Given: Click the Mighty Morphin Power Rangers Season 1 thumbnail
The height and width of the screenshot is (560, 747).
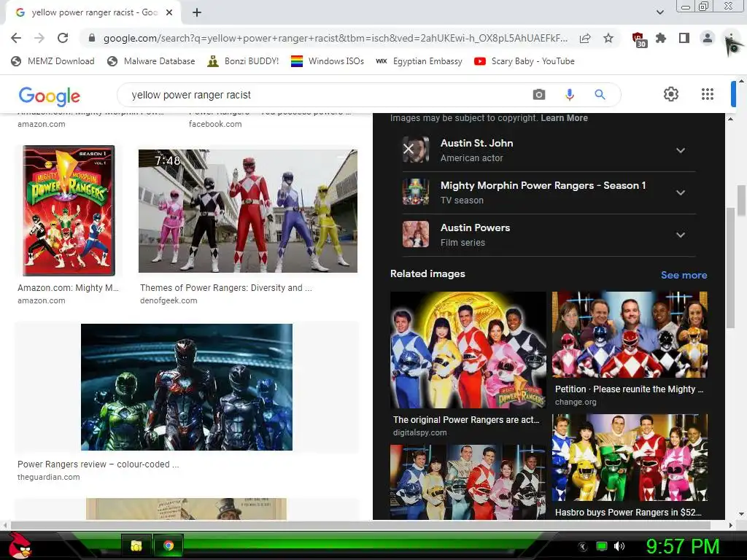Looking at the screenshot, I should pyautogui.click(x=415, y=192).
